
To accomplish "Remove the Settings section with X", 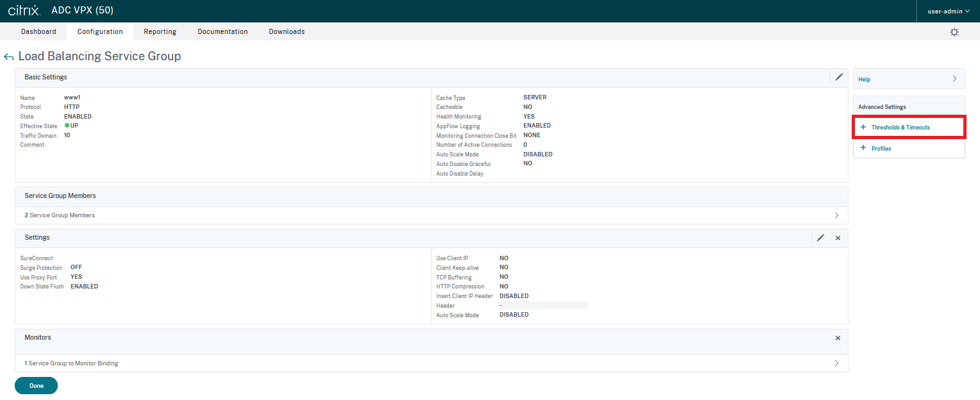I will click(x=838, y=238).
